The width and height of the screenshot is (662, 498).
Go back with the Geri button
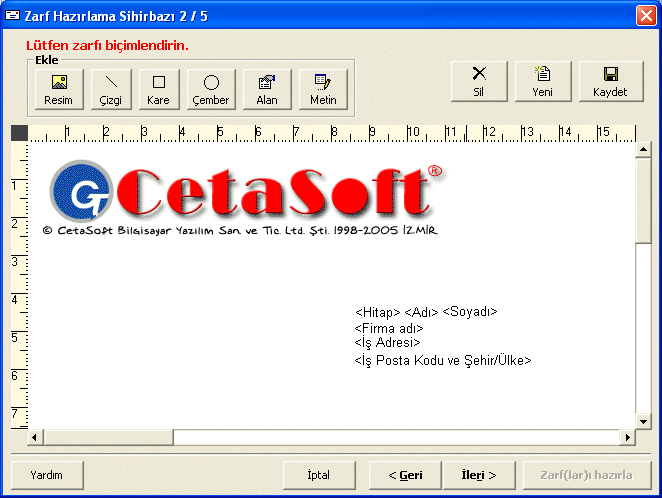[405, 475]
